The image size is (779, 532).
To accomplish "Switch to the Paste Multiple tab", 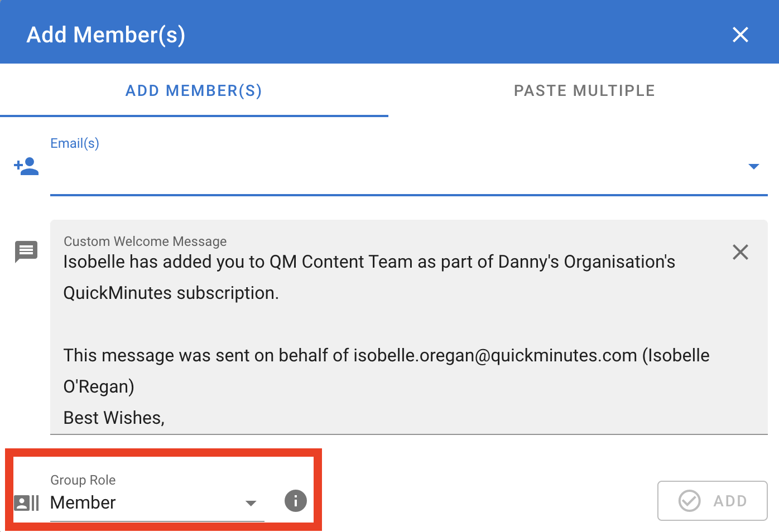I will 584,90.
